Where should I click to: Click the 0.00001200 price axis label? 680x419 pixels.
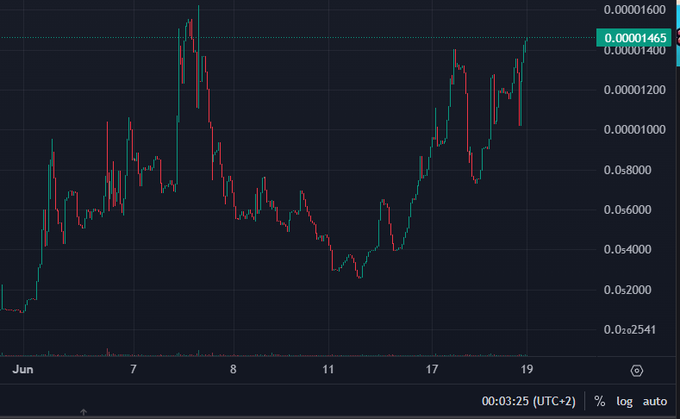[634, 90]
